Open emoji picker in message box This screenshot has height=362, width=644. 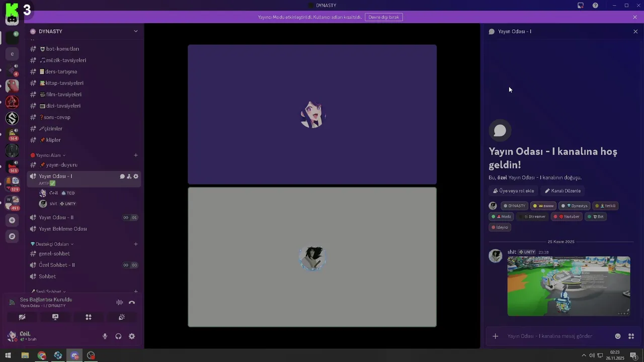point(618,336)
